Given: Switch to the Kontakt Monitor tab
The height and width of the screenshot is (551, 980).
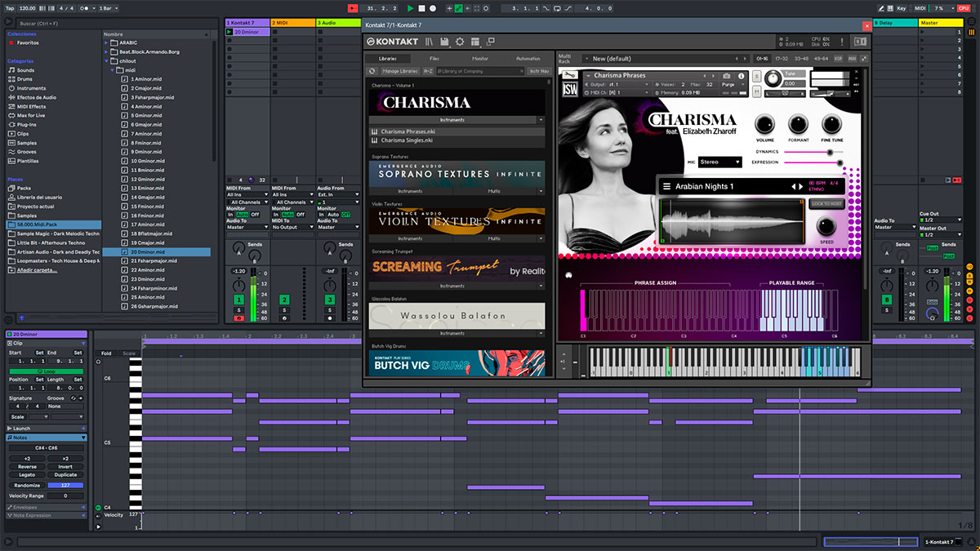Looking at the screenshot, I should click(480, 59).
